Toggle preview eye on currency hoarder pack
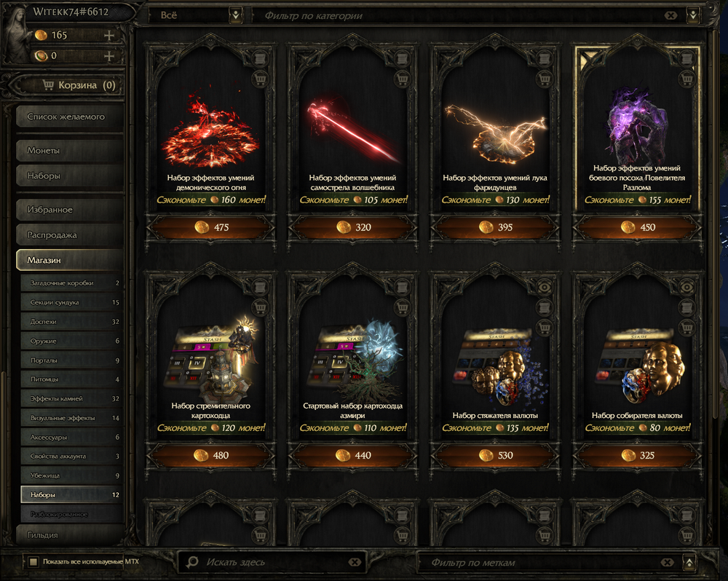This screenshot has height=581, width=728. 544,288
